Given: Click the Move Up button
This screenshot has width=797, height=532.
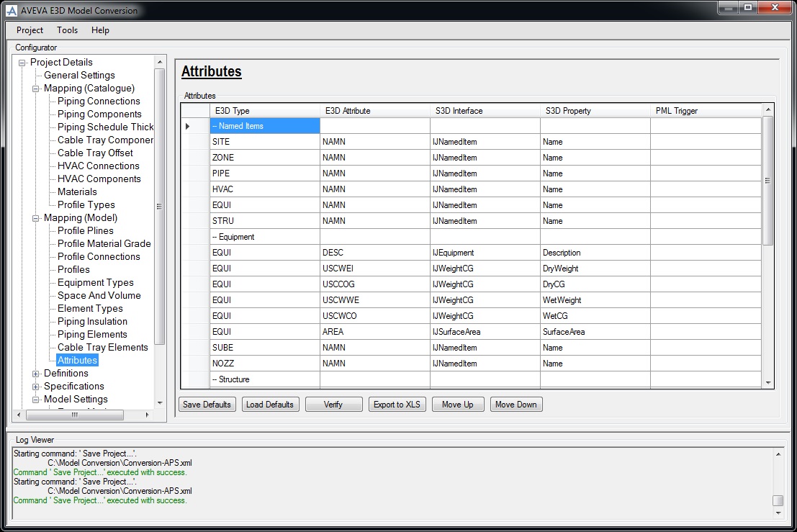Looking at the screenshot, I should [457, 405].
